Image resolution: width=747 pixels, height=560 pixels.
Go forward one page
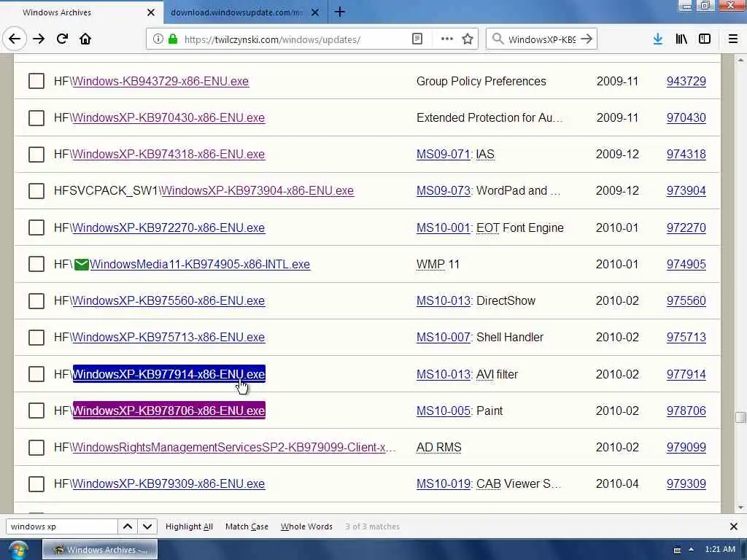click(x=39, y=39)
